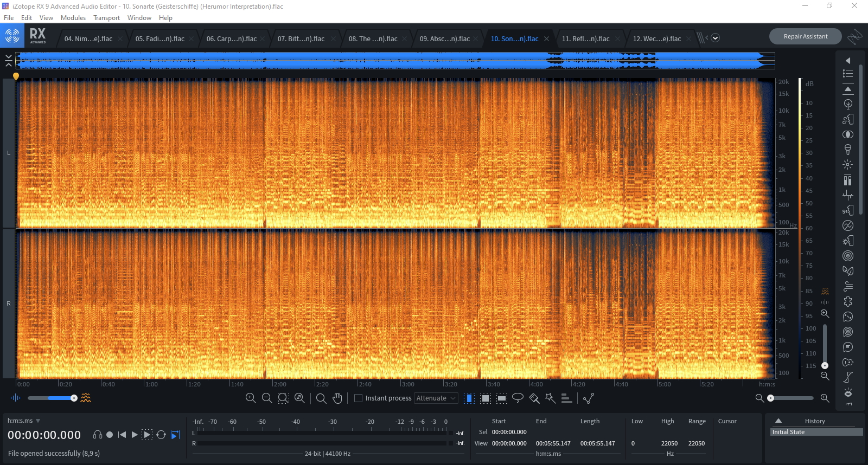Toggle headphone input monitoring

98,435
